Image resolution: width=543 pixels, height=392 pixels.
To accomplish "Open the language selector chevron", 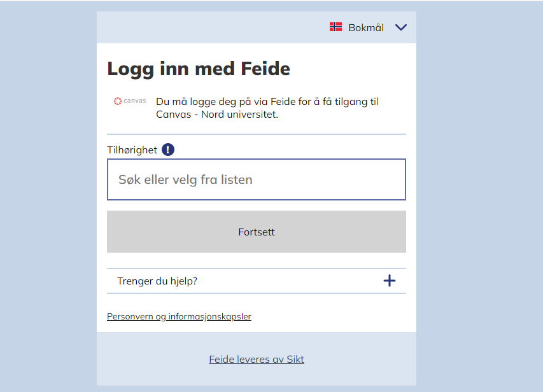I will click(401, 27).
